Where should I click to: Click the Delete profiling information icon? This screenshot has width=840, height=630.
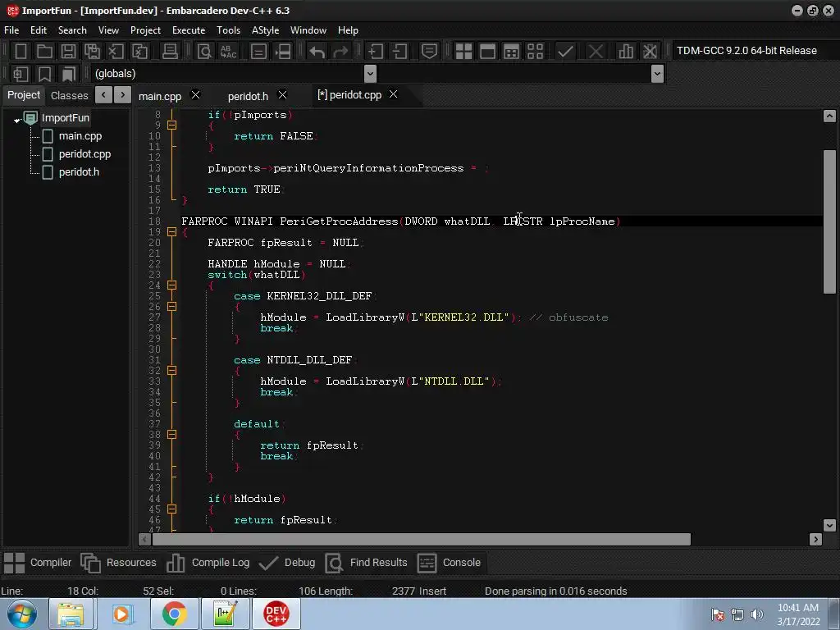tap(650, 52)
